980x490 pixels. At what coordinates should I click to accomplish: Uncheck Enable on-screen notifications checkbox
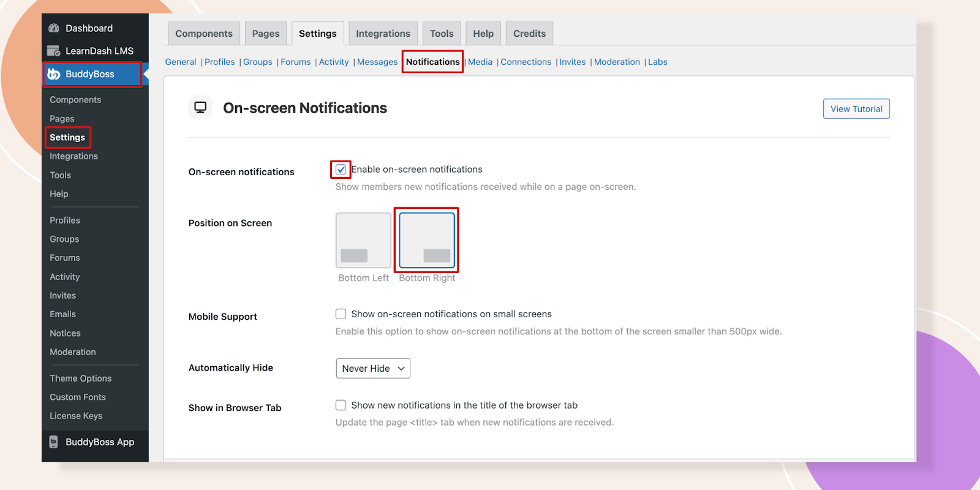[x=341, y=170]
